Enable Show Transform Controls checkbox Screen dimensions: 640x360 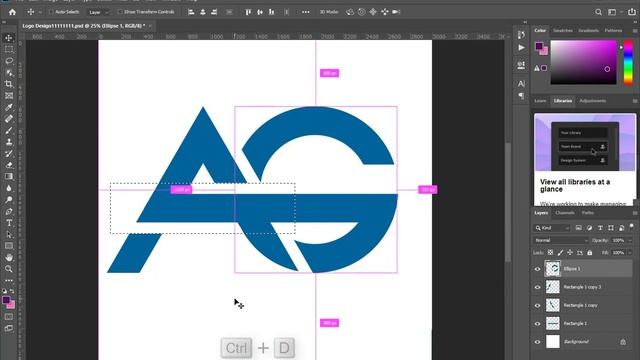point(120,12)
